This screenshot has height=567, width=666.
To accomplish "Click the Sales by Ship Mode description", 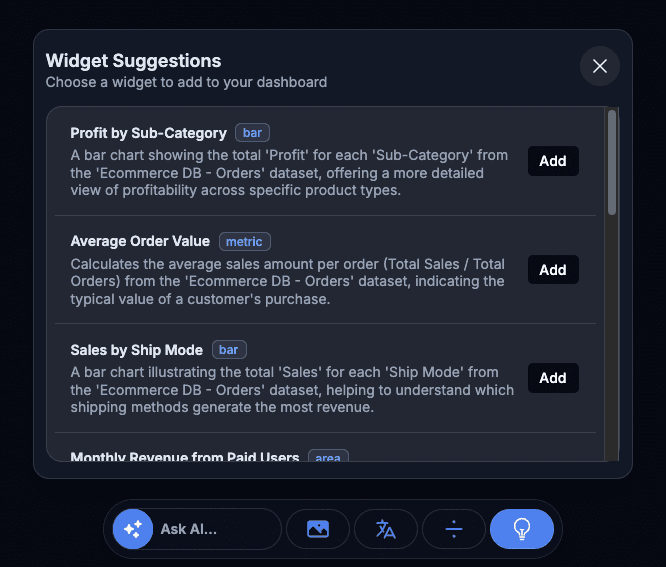I will coord(290,390).
